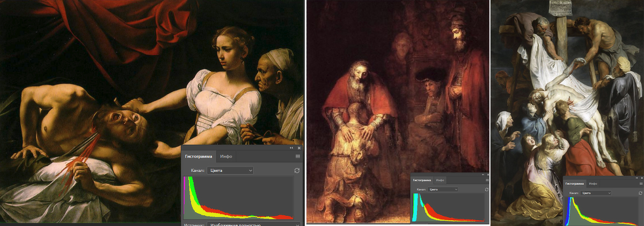Collapse the middle histogram panel with double arrows
Image resolution: width=644 pixels, height=226 pixels.
(x=483, y=175)
